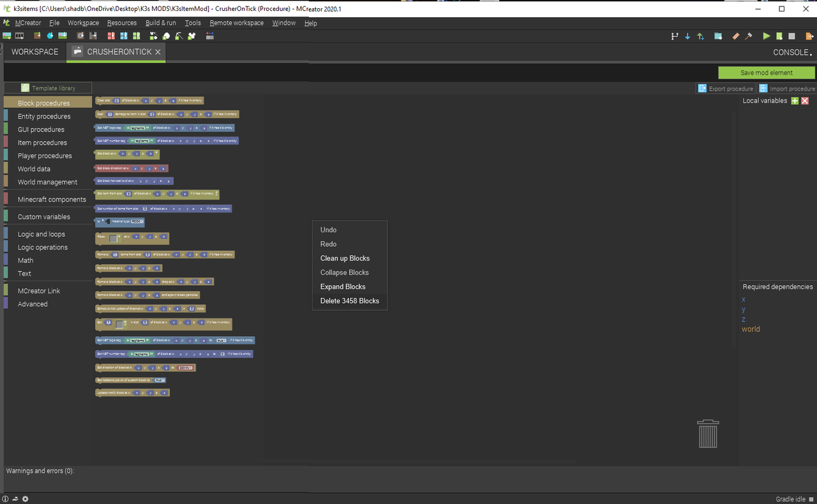Image resolution: width=817 pixels, height=504 pixels.
Task: Click the import texture image icon in toolbar
Action: pyautogui.click(x=6, y=36)
